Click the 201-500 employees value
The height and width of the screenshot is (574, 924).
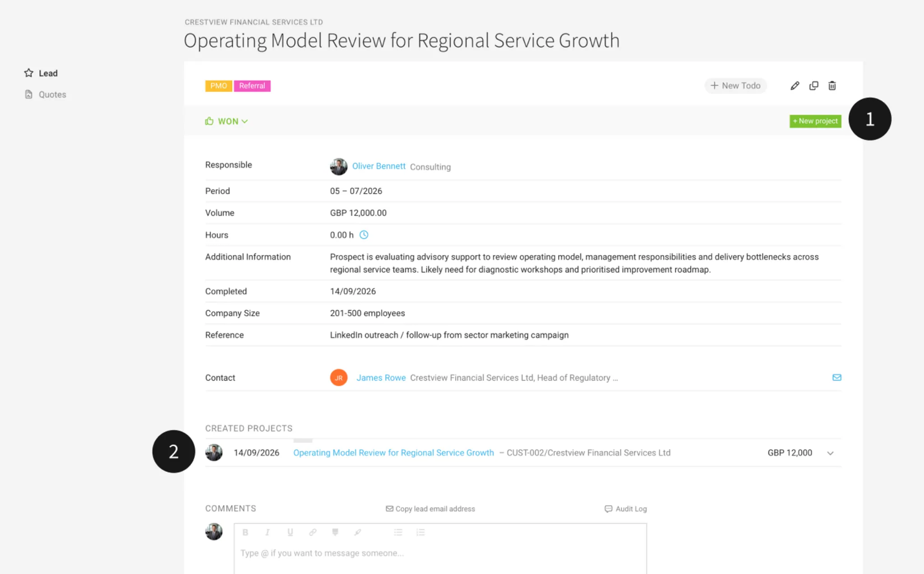(x=367, y=313)
